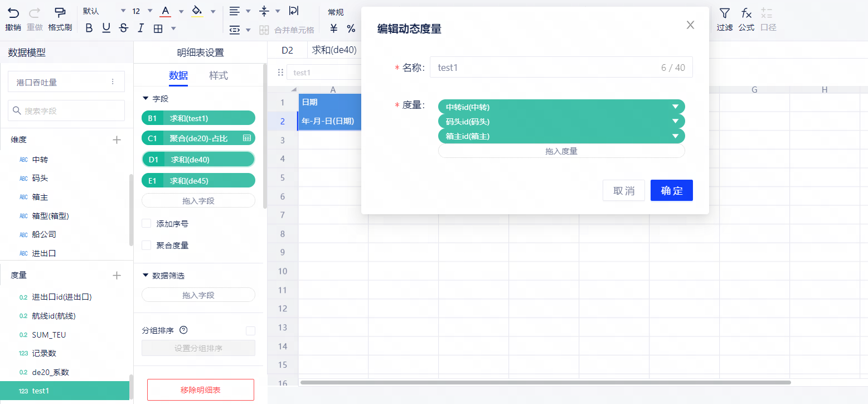
Task: Toggle bold text formatting
Action: (x=89, y=28)
